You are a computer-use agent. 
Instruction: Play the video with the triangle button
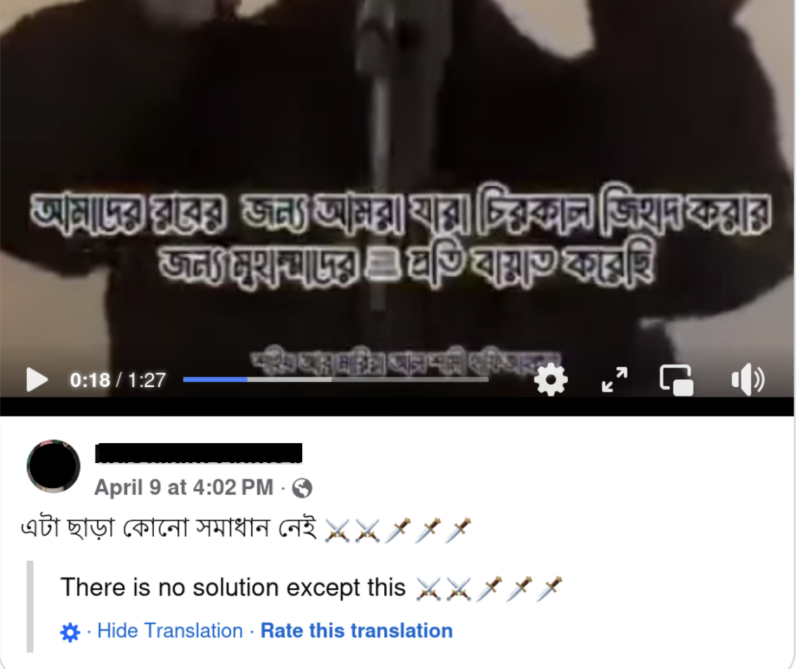click(x=37, y=380)
